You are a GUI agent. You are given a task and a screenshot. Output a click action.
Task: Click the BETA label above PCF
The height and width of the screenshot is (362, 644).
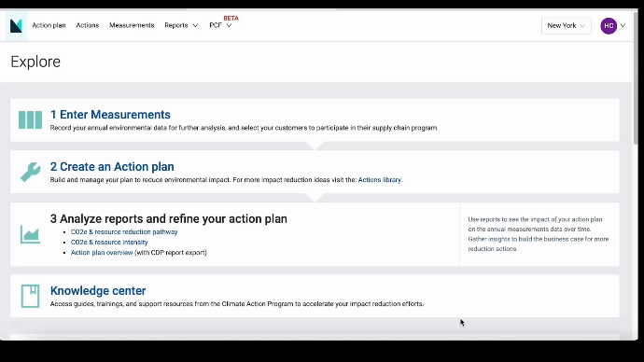click(x=231, y=18)
